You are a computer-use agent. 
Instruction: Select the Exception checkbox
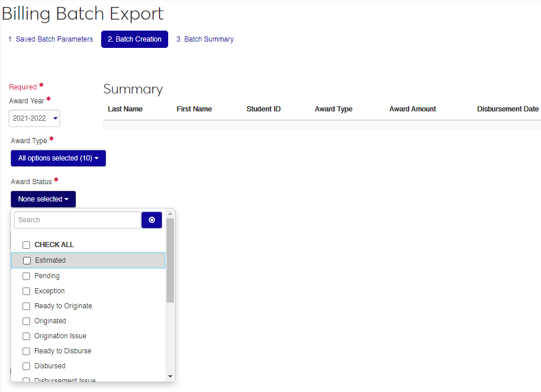pos(26,291)
